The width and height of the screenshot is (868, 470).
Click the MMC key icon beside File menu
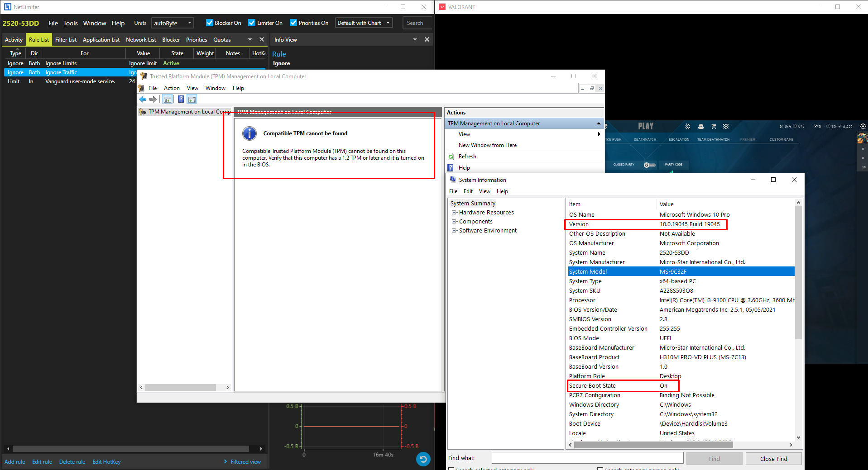(x=141, y=88)
